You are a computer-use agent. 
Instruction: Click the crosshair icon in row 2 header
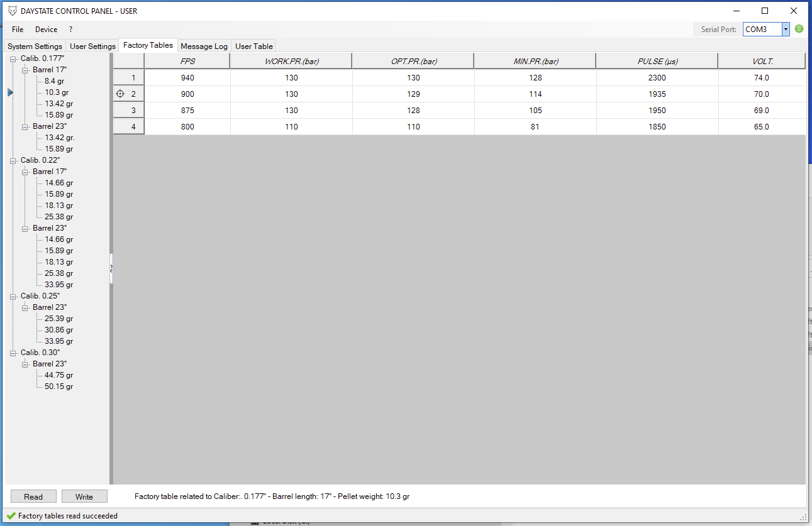(x=120, y=94)
